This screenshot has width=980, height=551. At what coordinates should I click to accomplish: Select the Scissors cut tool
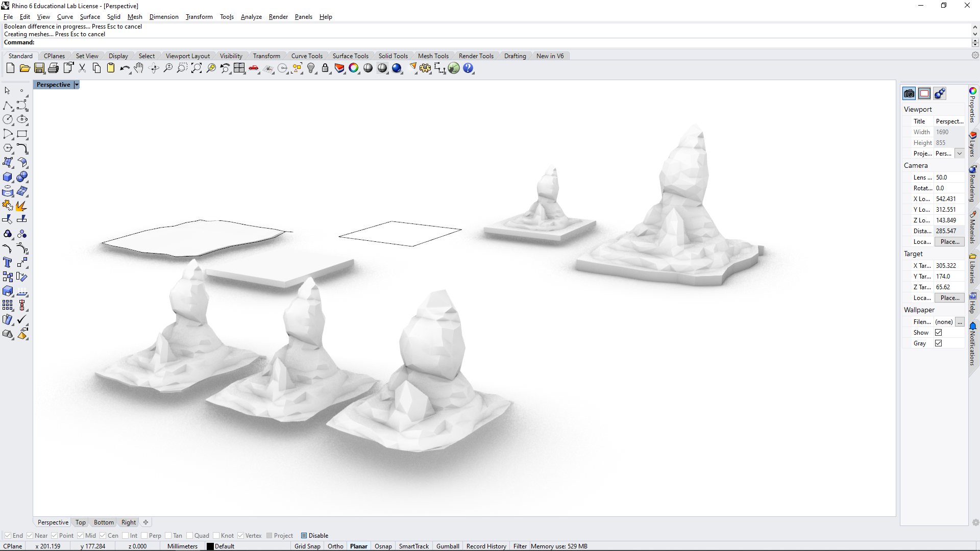82,68
